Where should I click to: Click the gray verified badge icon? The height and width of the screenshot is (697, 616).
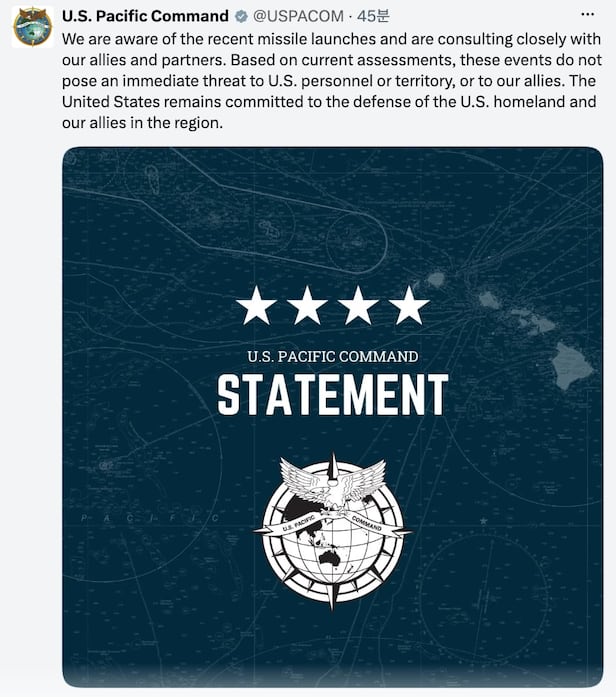pyautogui.click(x=241, y=17)
